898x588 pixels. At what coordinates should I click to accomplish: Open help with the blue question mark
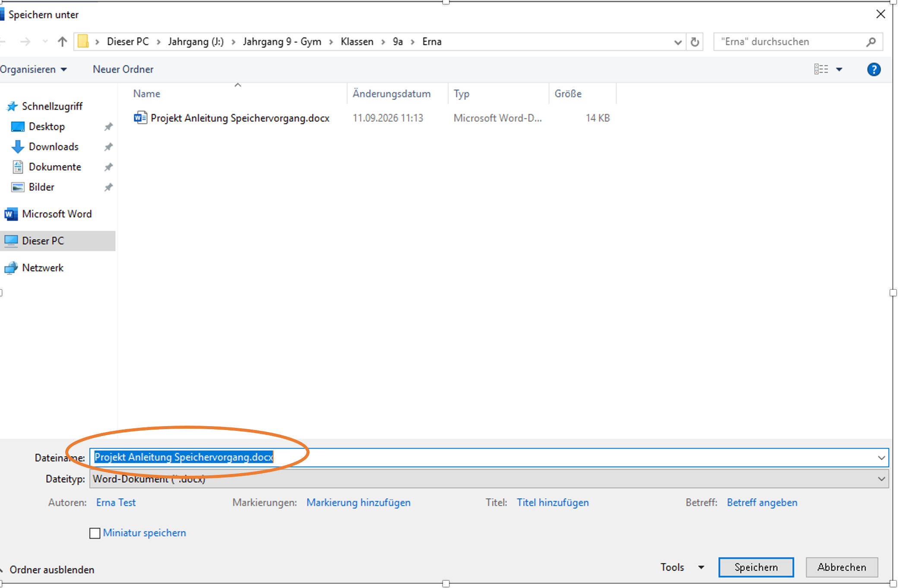(874, 70)
